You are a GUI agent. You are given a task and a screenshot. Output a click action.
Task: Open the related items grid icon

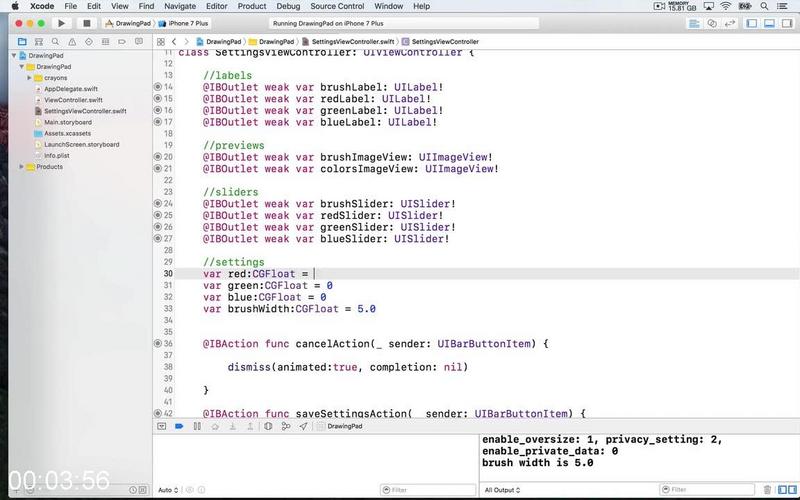pyautogui.click(x=161, y=42)
